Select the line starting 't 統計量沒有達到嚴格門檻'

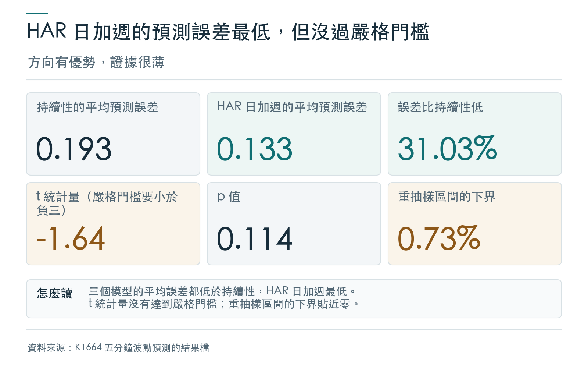[x=224, y=304]
